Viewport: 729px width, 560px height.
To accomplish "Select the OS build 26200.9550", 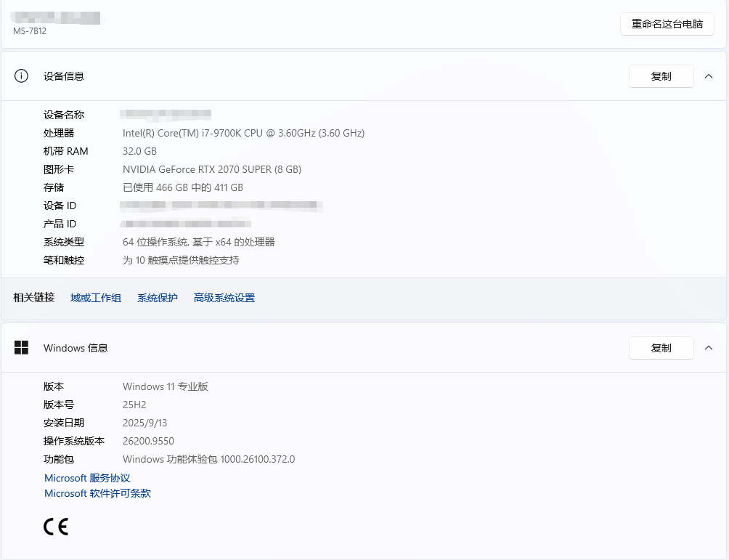I will coord(148,441).
